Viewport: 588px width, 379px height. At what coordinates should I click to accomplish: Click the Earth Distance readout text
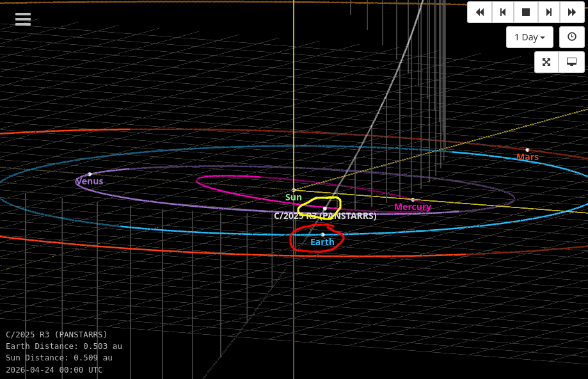click(x=64, y=346)
